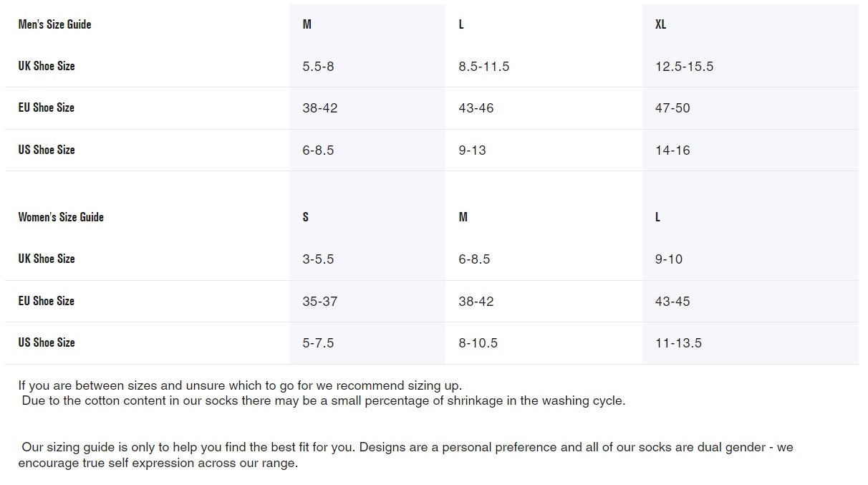Select the 12.5-15.5 UK size cell
868x485 pixels.
tap(684, 67)
